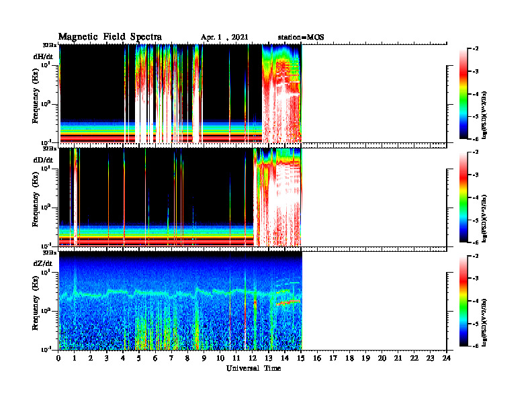Click hour 2 on the Universal Time axis
532x411 pixels.
pos(91,358)
